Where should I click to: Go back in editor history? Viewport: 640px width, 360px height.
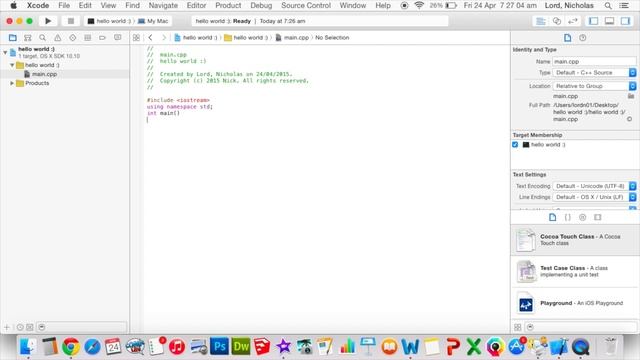150,38
